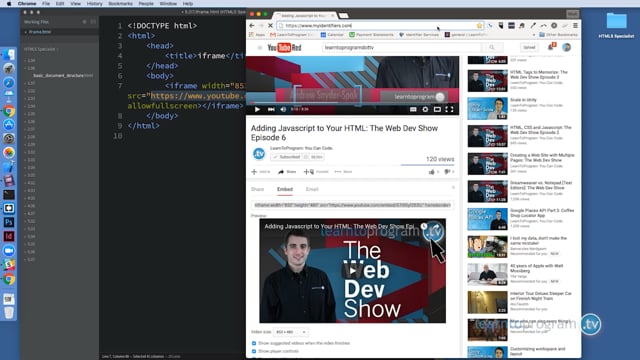Open Zoom from the Dock
The image size is (640, 360).
[x=9, y=251]
